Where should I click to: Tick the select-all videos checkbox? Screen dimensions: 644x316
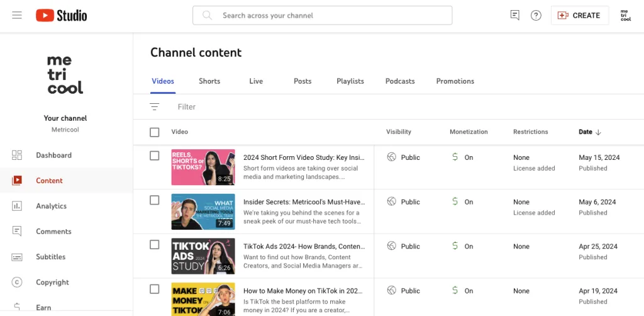[155, 132]
